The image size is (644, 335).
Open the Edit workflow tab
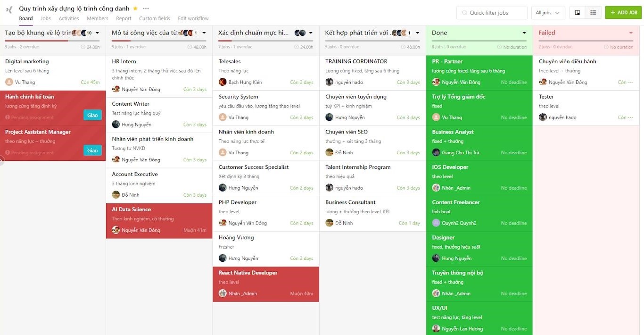point(193,18)
